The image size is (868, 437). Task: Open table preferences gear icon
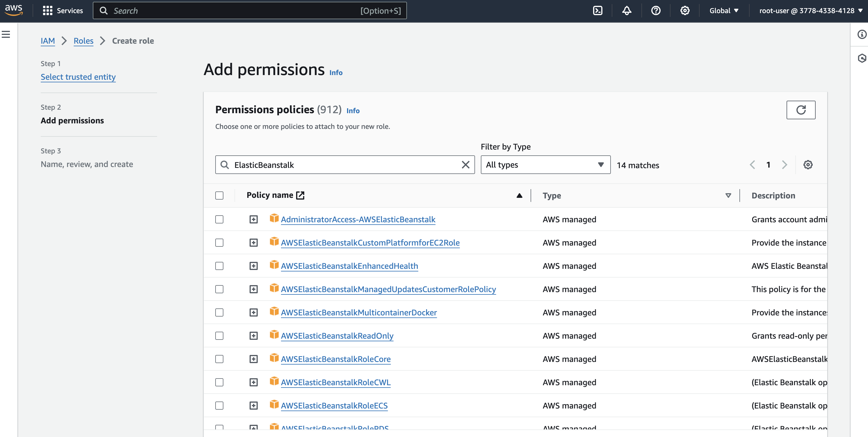pos(808,165)
